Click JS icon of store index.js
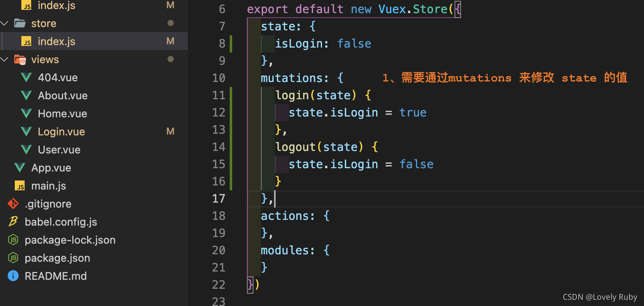The image size is (644, 306). pyautogui.click(x=27, y=41)
